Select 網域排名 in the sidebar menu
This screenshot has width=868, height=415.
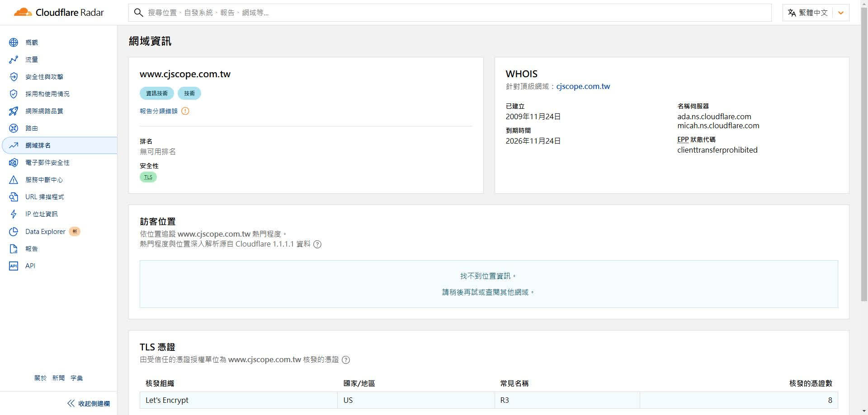click(x=38, y=145)
